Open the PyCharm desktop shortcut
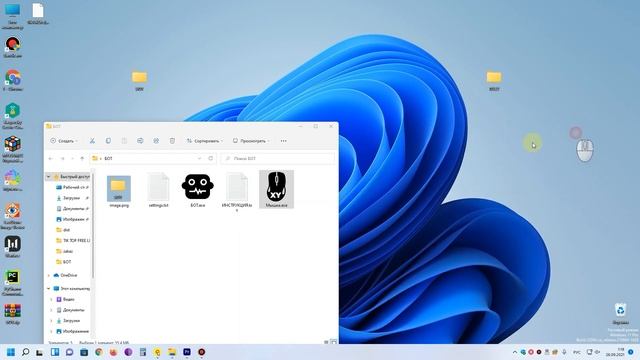The height and width of the screenshot is (360, 640). tap(13, 282)
